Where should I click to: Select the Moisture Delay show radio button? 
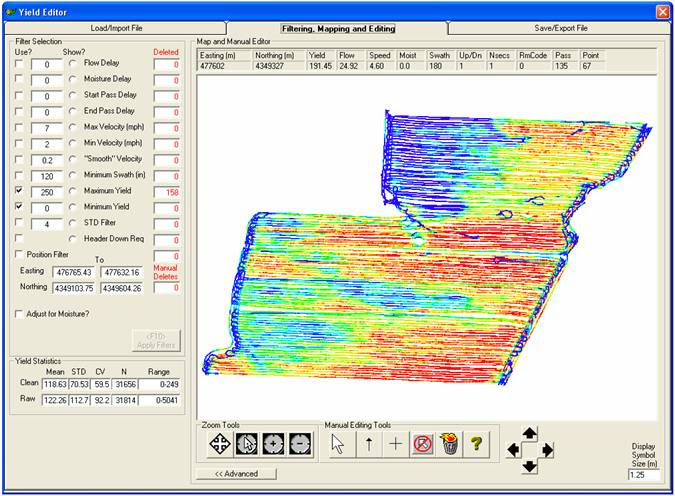[x=73, y=79]
